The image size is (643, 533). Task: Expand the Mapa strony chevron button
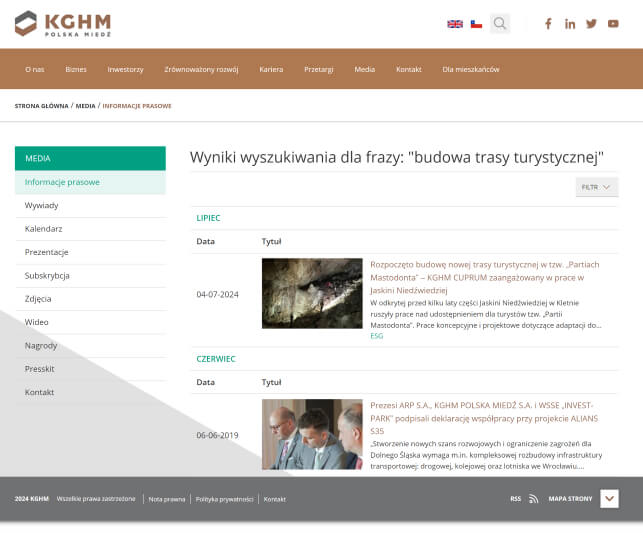click(x=609, y=499)
